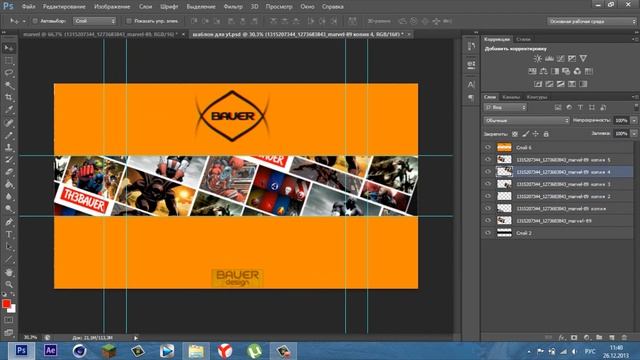Viewport: 640px width, 360px height.
Task: Open the Изображение menu
Action: (x=112, y=7)
